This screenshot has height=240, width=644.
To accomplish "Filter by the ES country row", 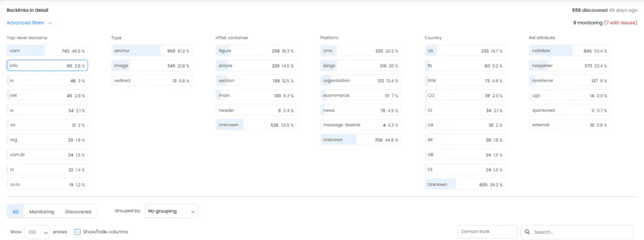I will (x=465, y=170).
